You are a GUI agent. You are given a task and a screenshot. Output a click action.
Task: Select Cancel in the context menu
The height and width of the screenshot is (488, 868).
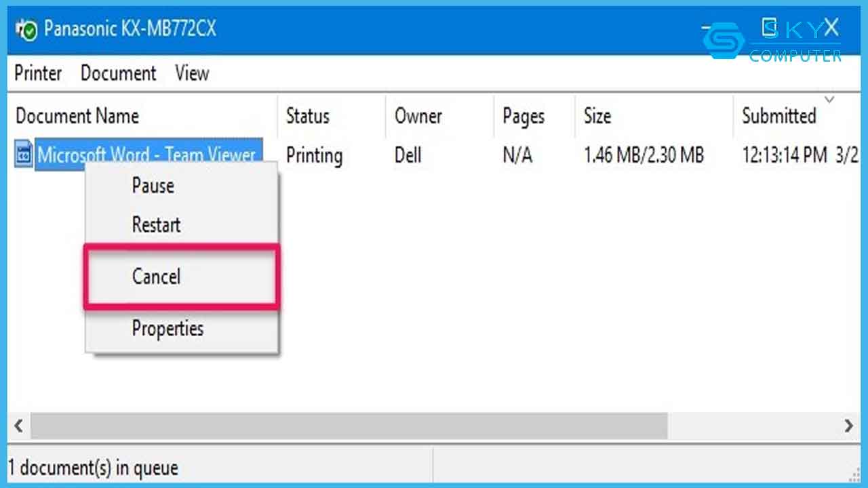(x=182, y=277)
